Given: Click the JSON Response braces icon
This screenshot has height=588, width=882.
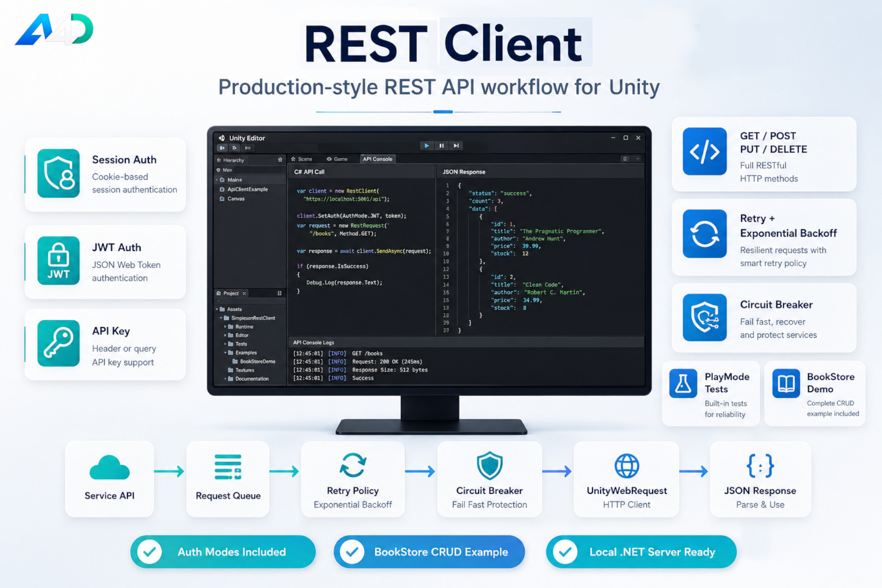Looking at the screenshot, I should [x=760, y=466].
